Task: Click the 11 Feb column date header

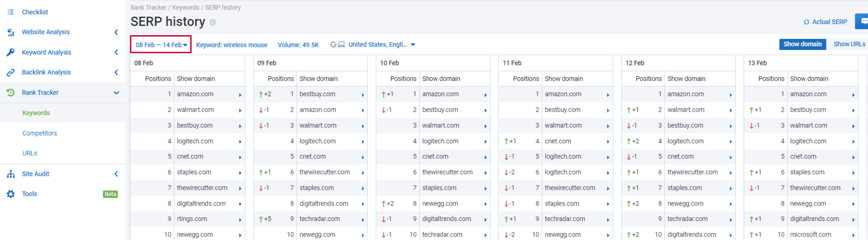Action: [x=512, y=63]
